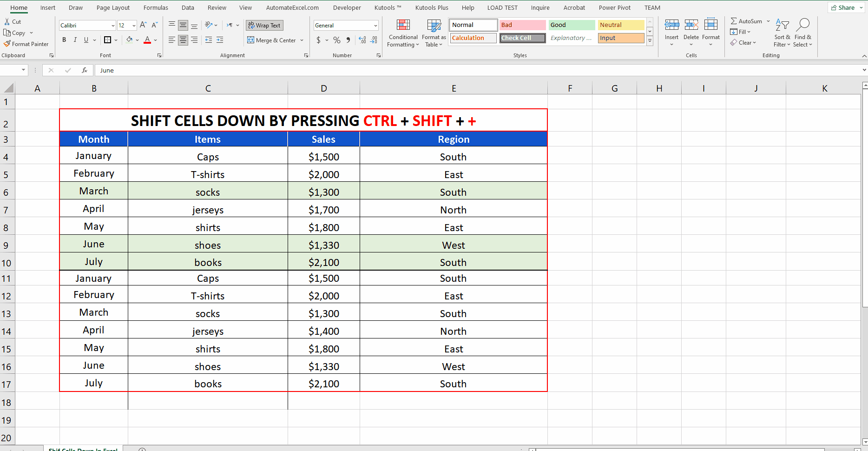
Task: Expand the Number Format dropdown showing General
Action: [x=375, y=25]
